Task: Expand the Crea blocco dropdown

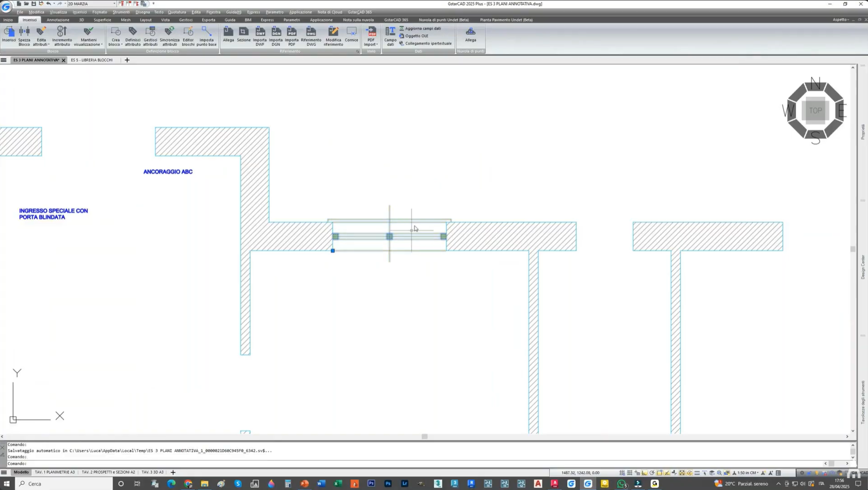Action: point(116,45)
